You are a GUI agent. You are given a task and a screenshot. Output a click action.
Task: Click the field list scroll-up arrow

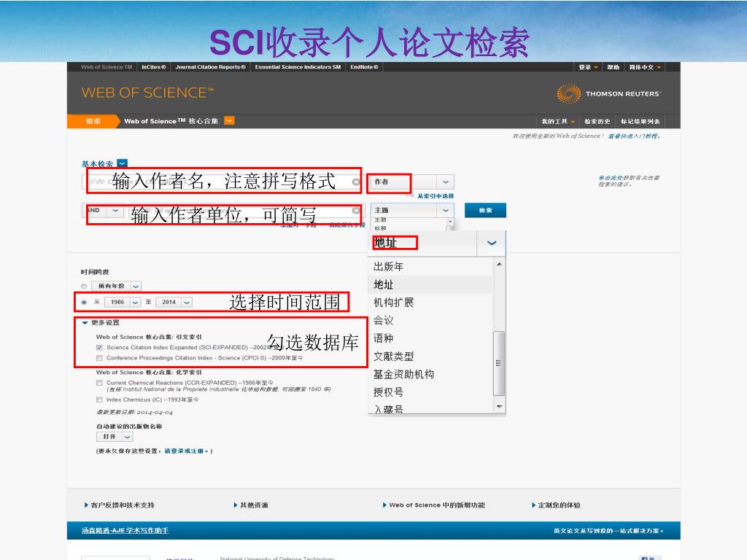[x=499, y=264]
